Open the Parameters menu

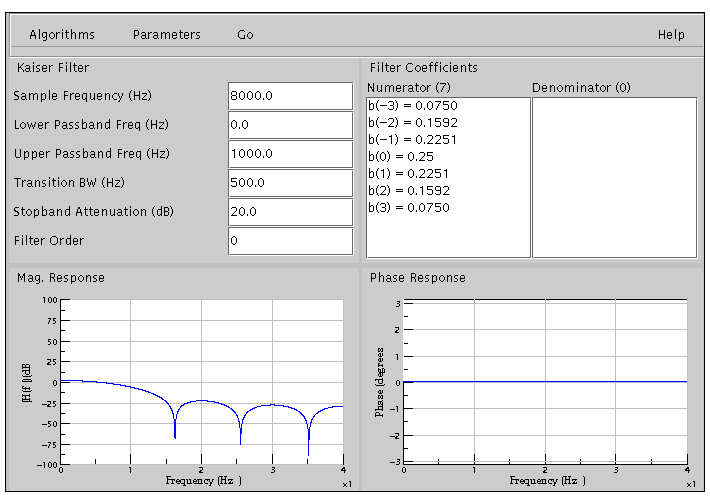tap(167, 35)
